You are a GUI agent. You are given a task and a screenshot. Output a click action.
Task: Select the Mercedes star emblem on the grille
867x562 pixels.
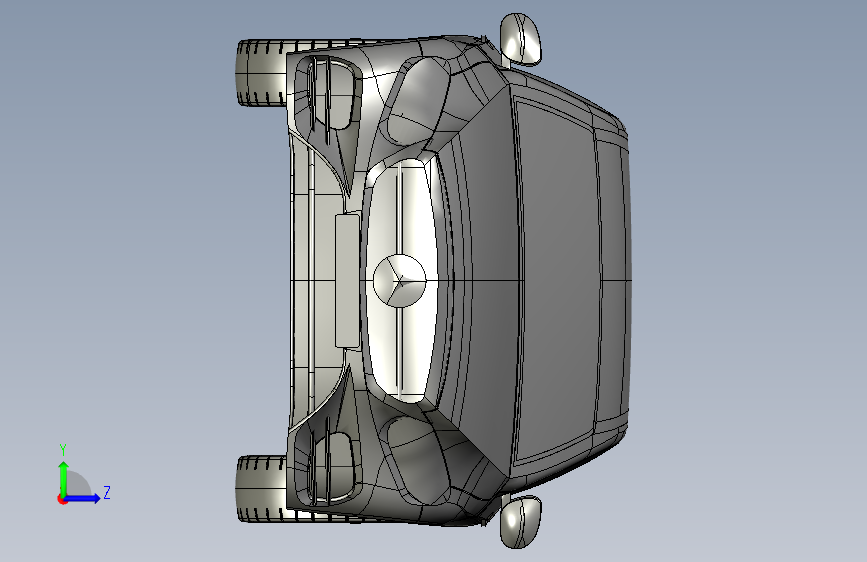pos(400,281)
